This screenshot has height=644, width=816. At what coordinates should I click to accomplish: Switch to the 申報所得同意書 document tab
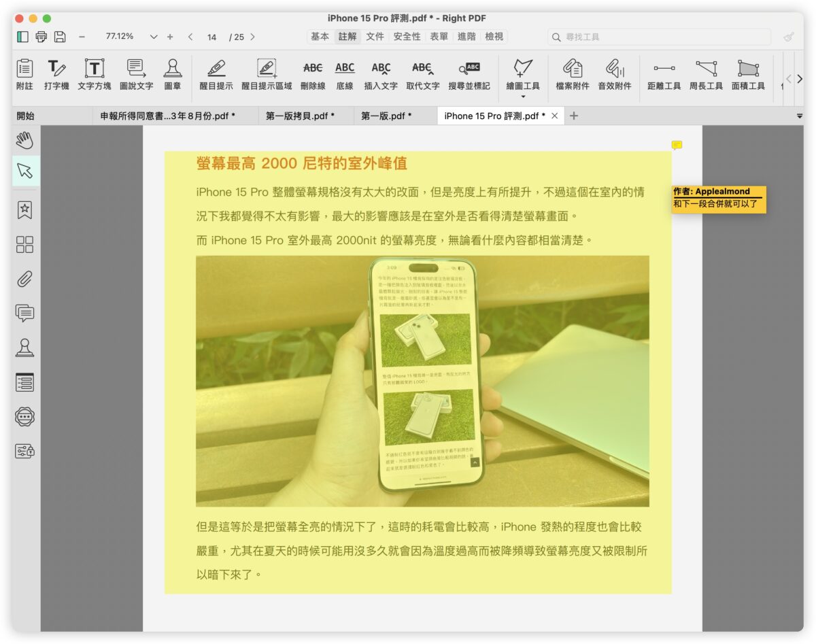[x=168, y=116]
